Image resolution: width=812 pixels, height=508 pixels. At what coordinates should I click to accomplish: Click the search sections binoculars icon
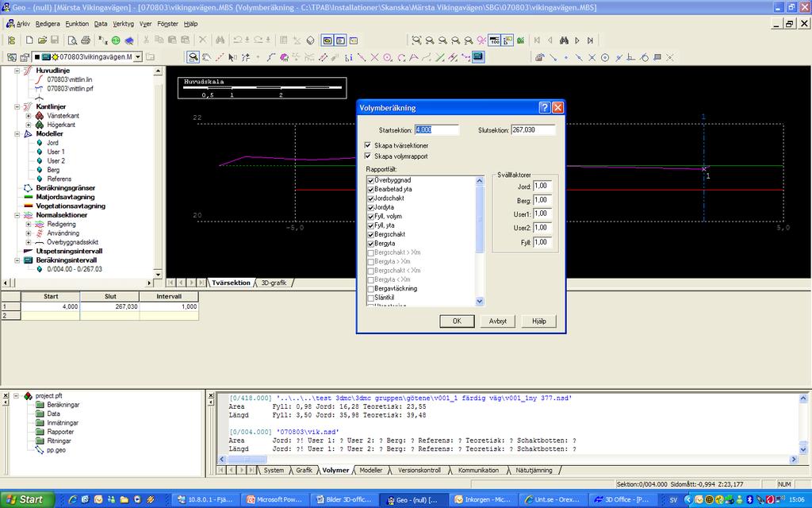coord(564,40)
